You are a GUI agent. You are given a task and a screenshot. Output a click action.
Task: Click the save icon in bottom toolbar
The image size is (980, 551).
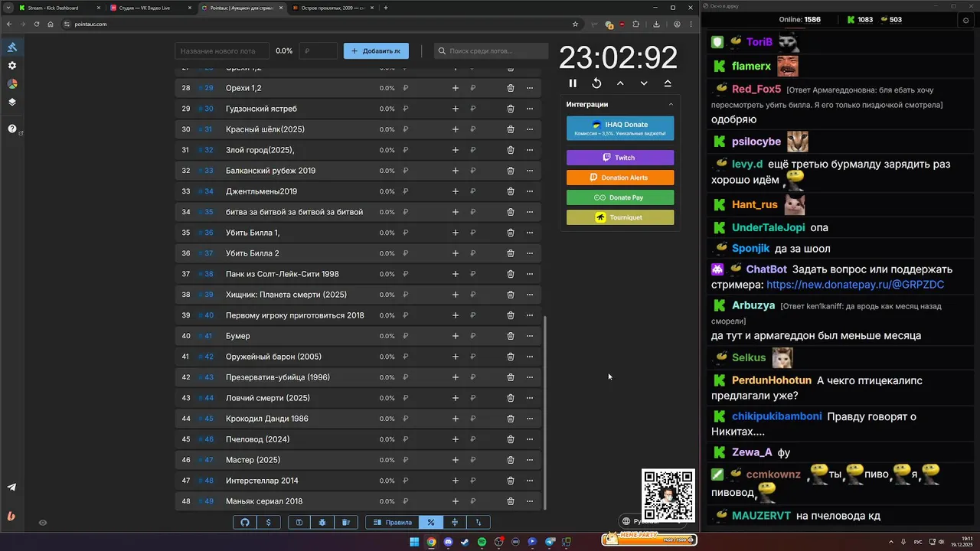(x=299, y=522)
